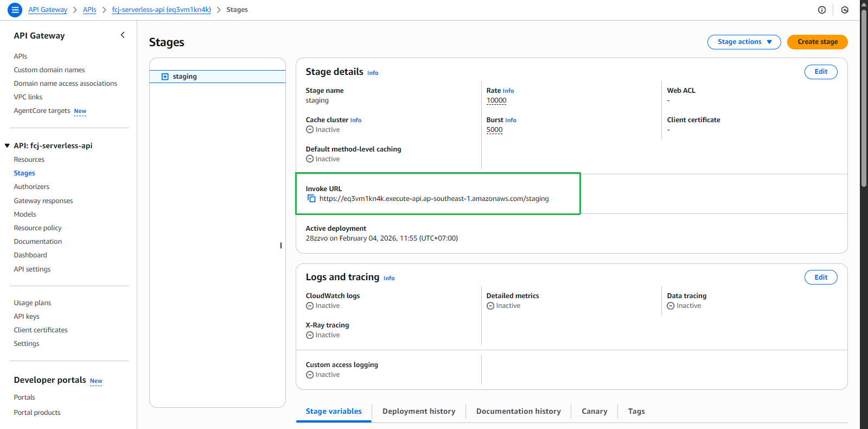The height and width of the screenshot is (429, 868).
Task: Expand the staging stage tree node
Action: pyautogui.click(x=165, y=77)
